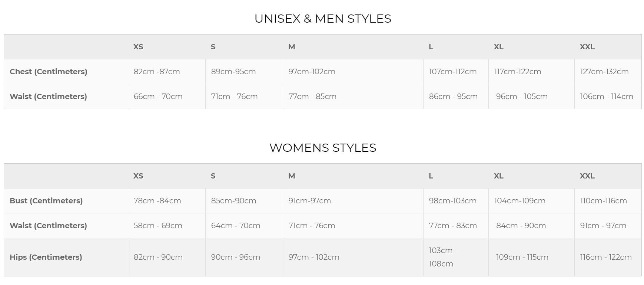Select the Chest (Centimeters) row label

(x=49, y=72)
